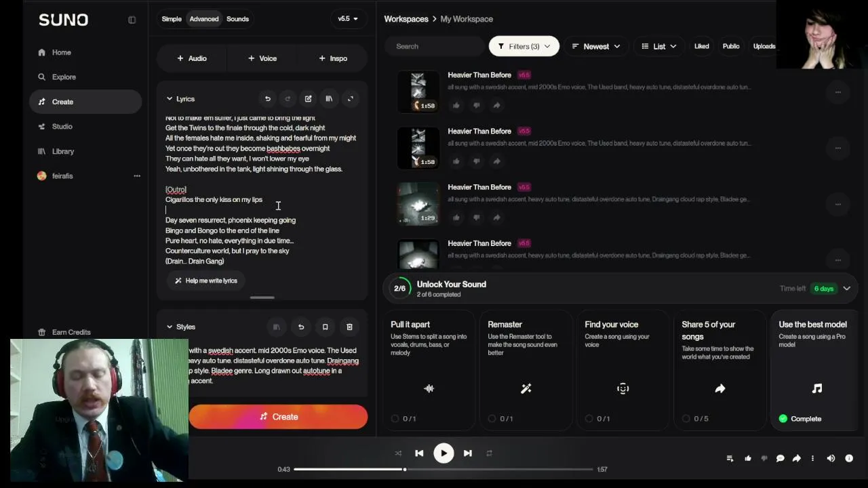Collapse the sidebar with the panel icon
Image resolution: width=868 pixels, height=488 pixels.
[x=132, y=20]
